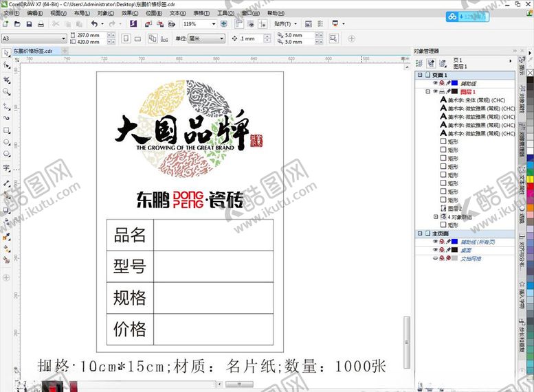Toggle visibility eye of 桌面 layer
Image resolution: width=534 pixels, height=392 pixels.
(x=435, y=250)
